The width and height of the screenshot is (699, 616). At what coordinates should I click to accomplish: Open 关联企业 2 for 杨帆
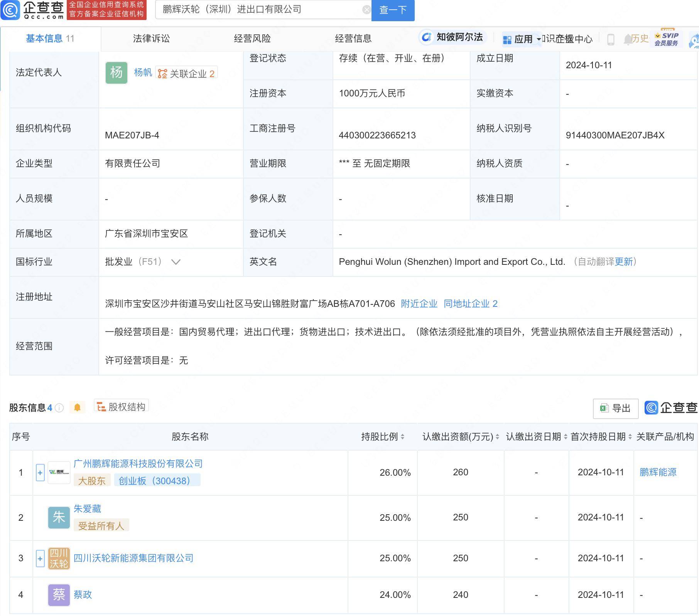[x=187, y=73]
